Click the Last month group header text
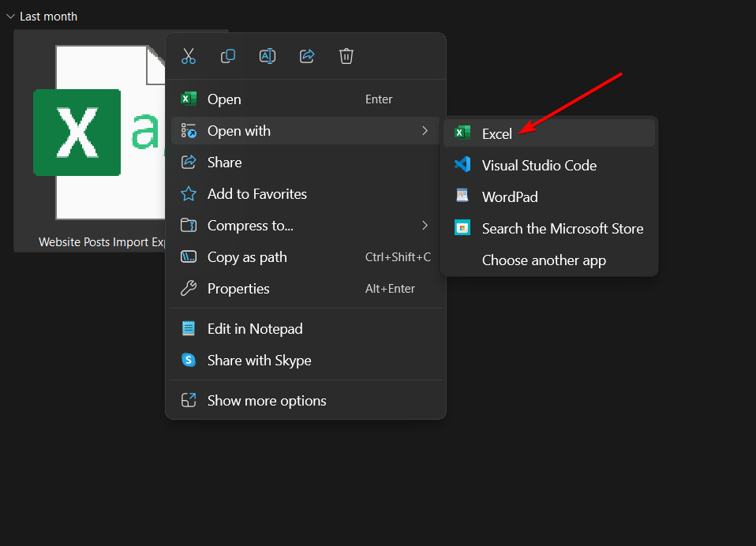 [x=48, y=17]
